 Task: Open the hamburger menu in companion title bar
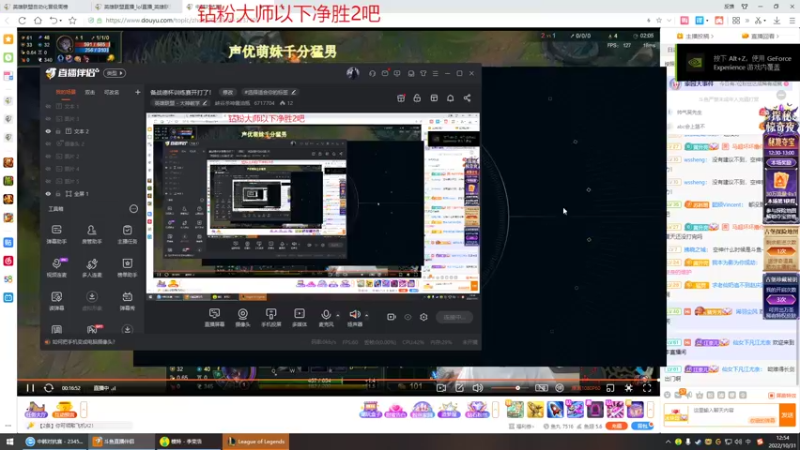(435, 73)
